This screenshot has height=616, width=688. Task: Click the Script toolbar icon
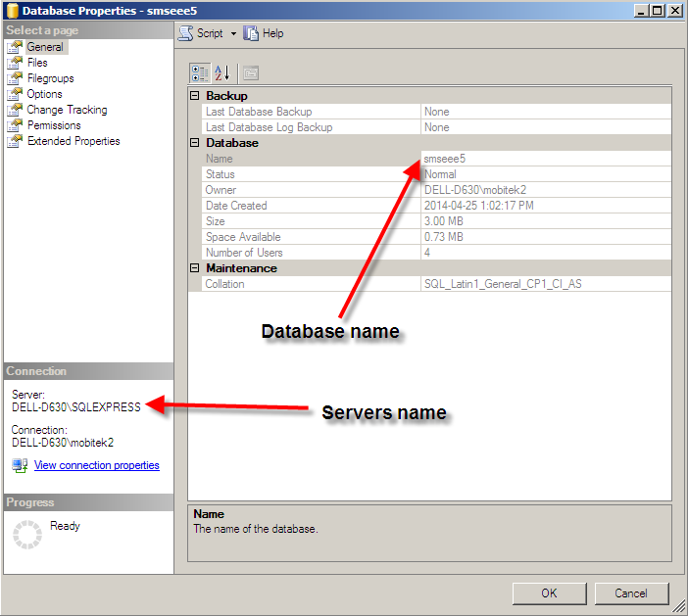coord(186,33)
